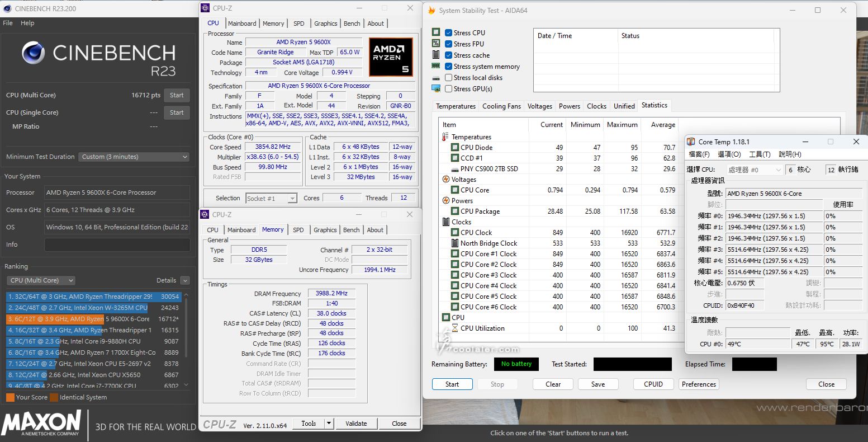Click the CPU-Z Validate button

356,424
